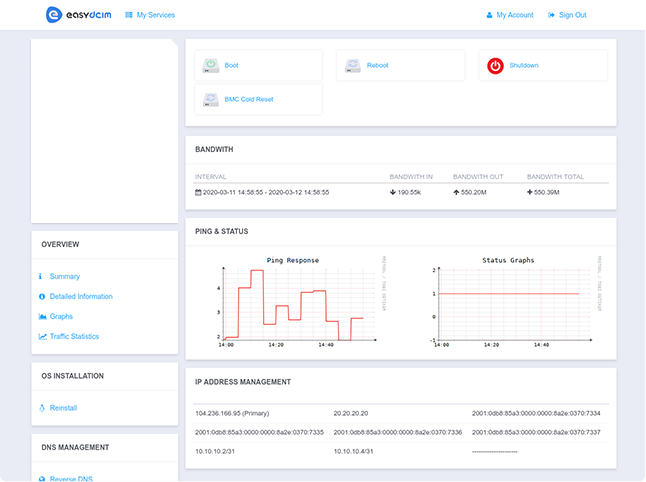
Task: Click the BANDWITH OUT column header
Action: 478,177
